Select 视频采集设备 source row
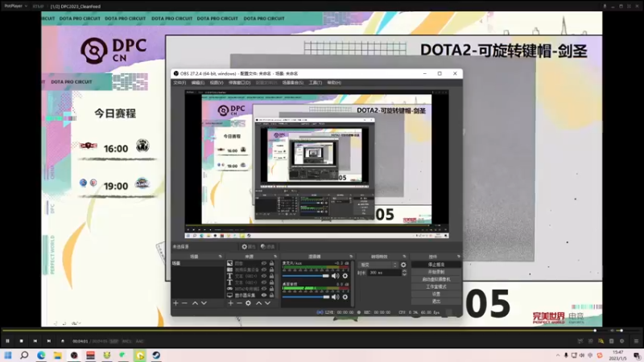Viewport: 644px width, 362px height. pos(251,269)
